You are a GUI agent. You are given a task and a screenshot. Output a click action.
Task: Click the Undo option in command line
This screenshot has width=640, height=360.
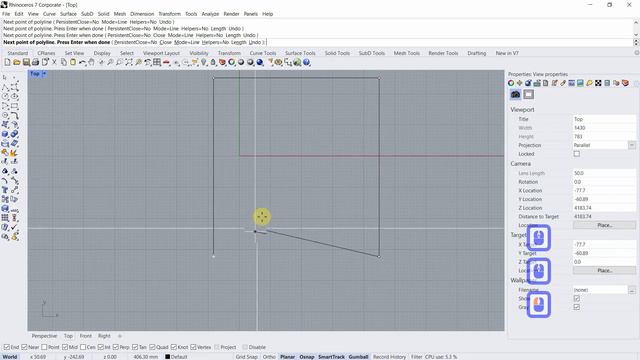255,42
